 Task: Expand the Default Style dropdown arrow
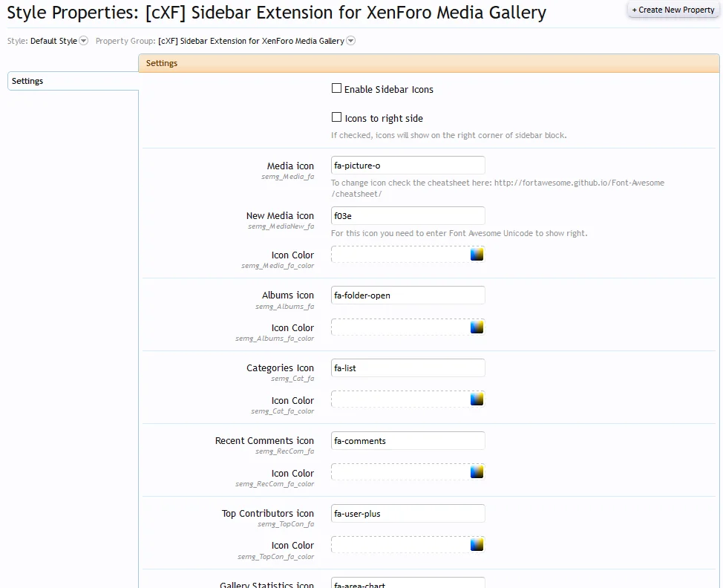pyautogui.click(x=83, y=41)
